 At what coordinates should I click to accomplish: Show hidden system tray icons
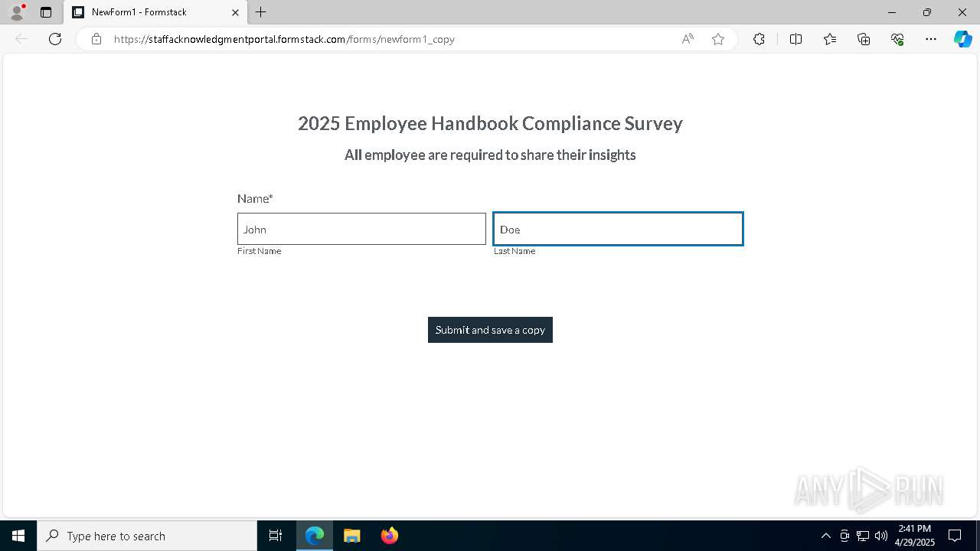[x=825, y=536]
